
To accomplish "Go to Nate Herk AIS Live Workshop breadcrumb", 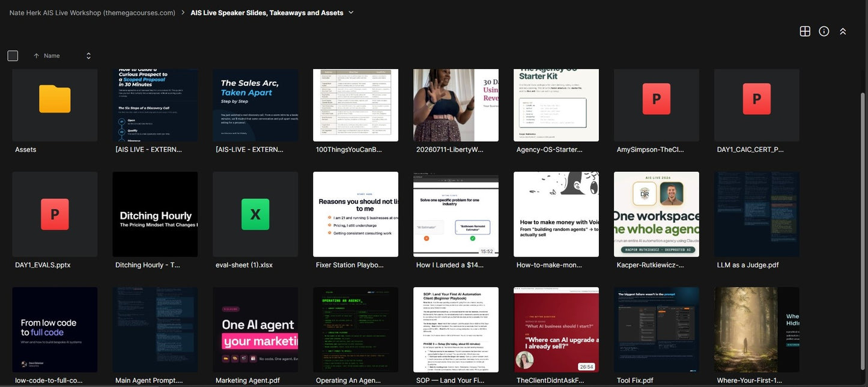I will pos(93,13).
